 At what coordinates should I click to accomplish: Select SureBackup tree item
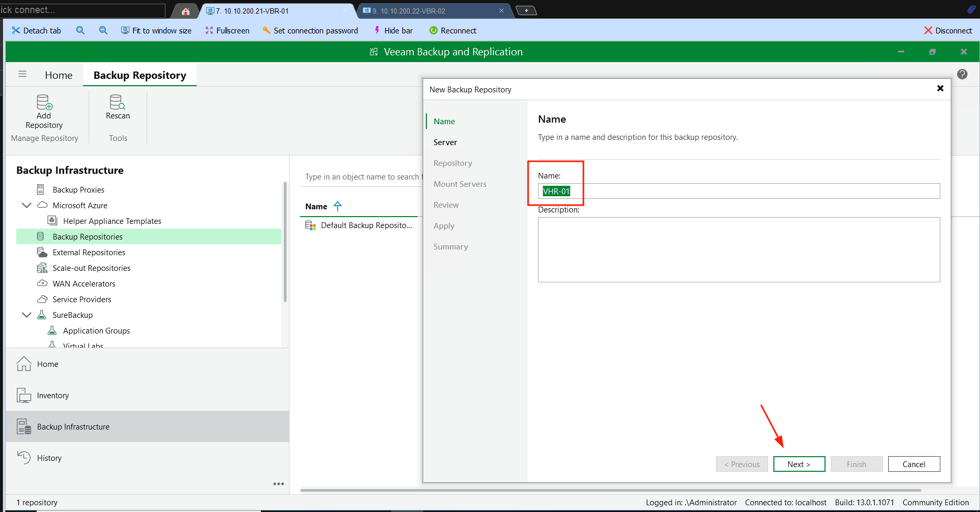(x=73, y=315)
